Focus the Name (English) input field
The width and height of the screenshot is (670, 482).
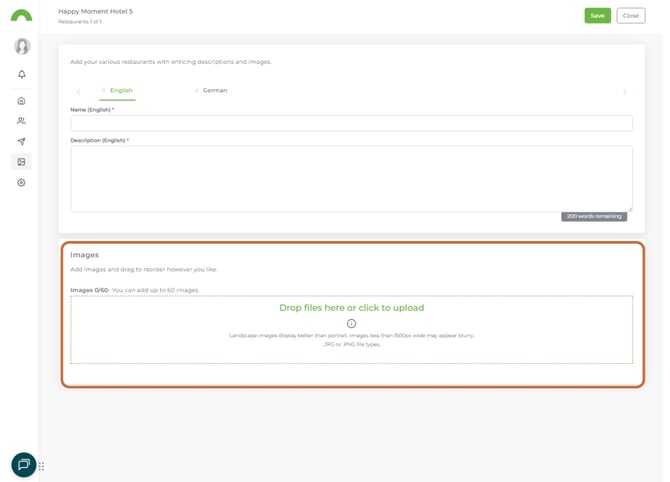tap(351, 123)
